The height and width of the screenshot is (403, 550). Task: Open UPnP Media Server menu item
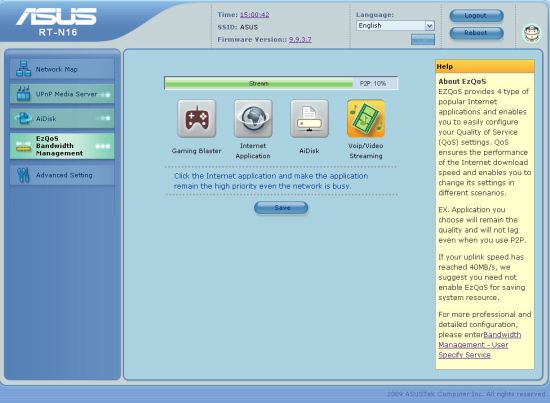coord(62,94)
